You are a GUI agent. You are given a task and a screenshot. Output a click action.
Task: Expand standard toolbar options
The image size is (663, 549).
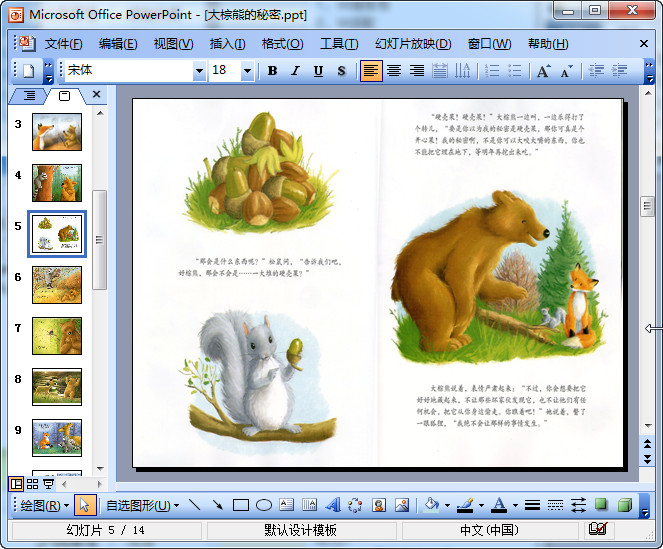[x=49, y=71]
